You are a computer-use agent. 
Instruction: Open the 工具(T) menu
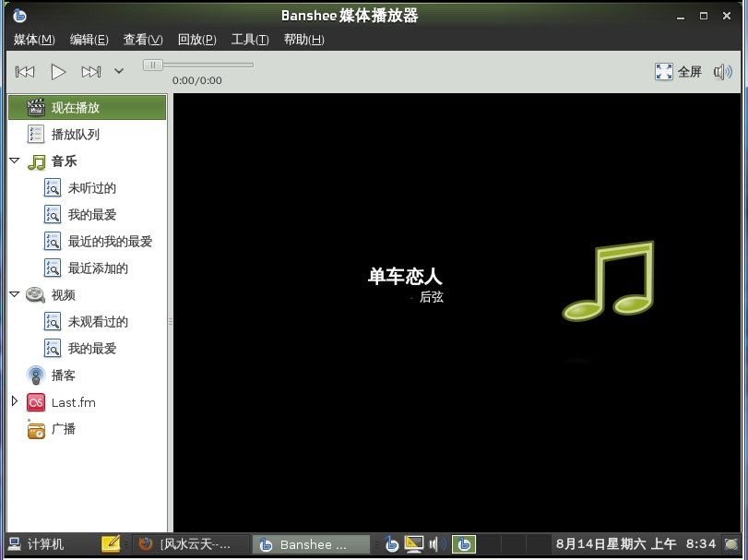(x=250, y=40)
